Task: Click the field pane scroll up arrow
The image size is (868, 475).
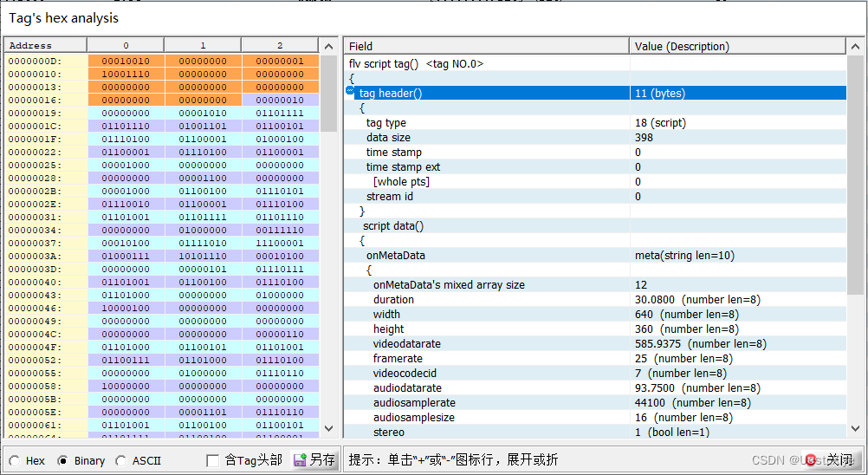Action: tap(855, 47)
